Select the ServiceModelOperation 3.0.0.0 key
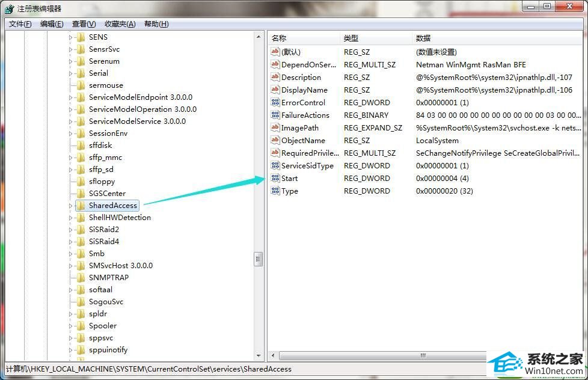588x380 pixels. pos(142,109)
